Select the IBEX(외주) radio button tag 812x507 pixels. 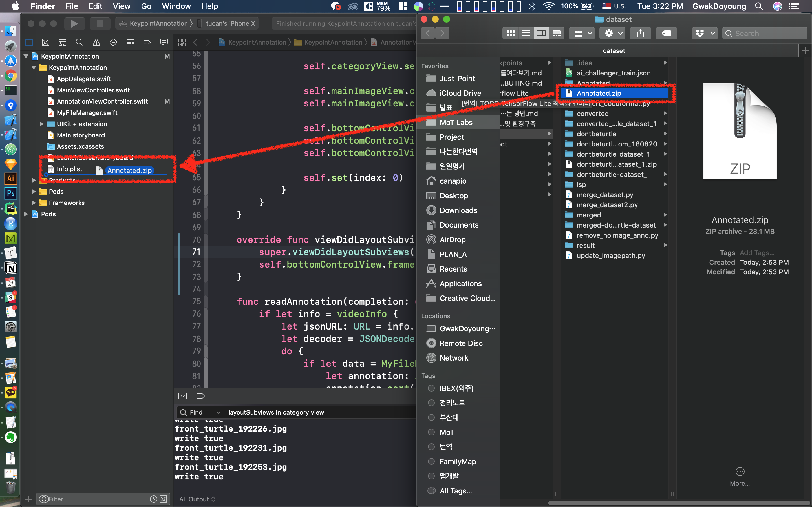coord(431,388)
